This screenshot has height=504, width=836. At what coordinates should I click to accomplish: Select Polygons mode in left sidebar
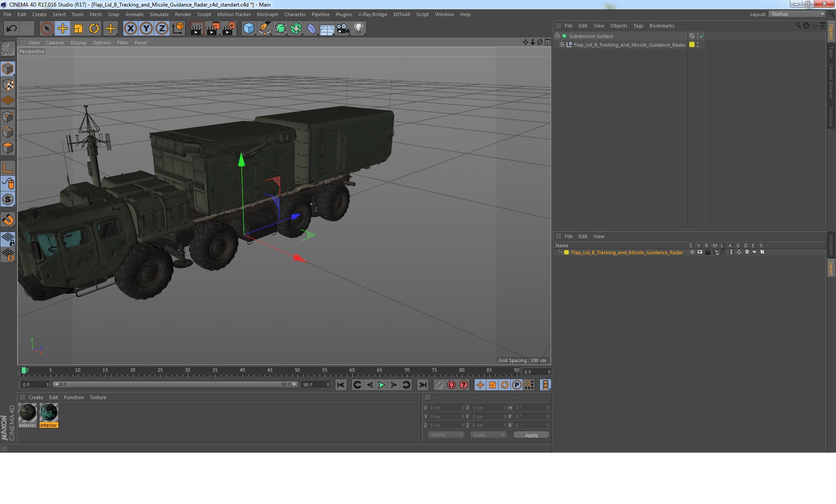8,148
